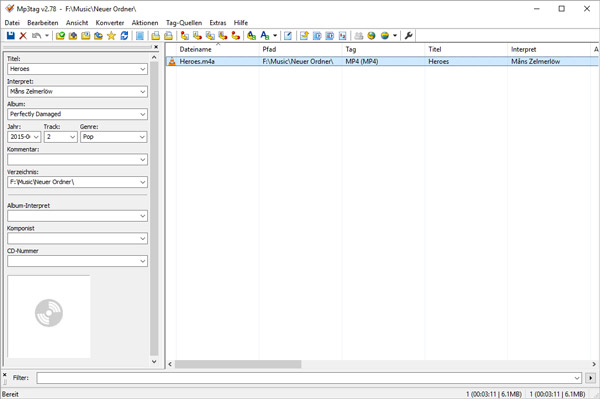
Task: Run quick Actions with the second A icon
Action: point(264,36)
